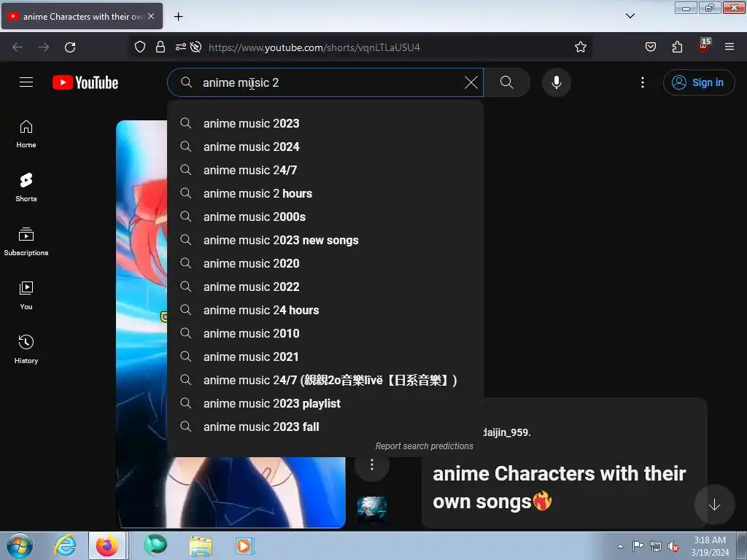The height and width of the screenshot is (560, 747).
Task: Open a new tab with plus button
Action: pyautogui.click(x=178, y=17)
